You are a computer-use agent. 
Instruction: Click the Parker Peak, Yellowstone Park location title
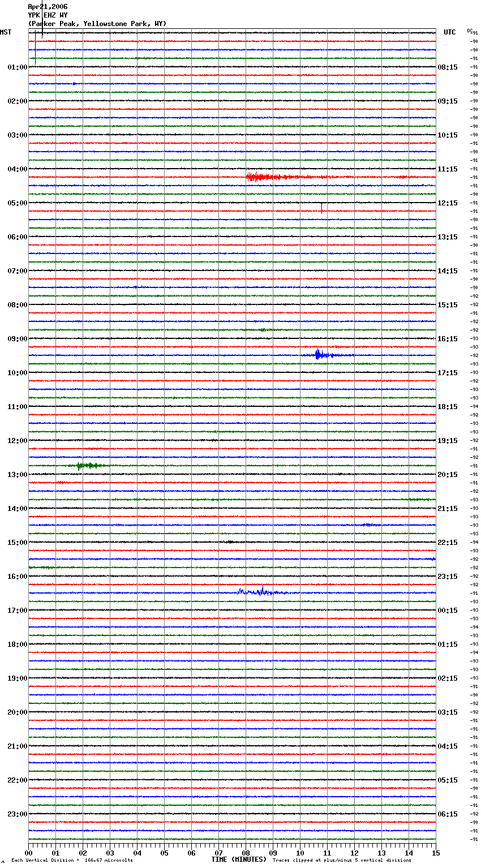tap(97, 24)
